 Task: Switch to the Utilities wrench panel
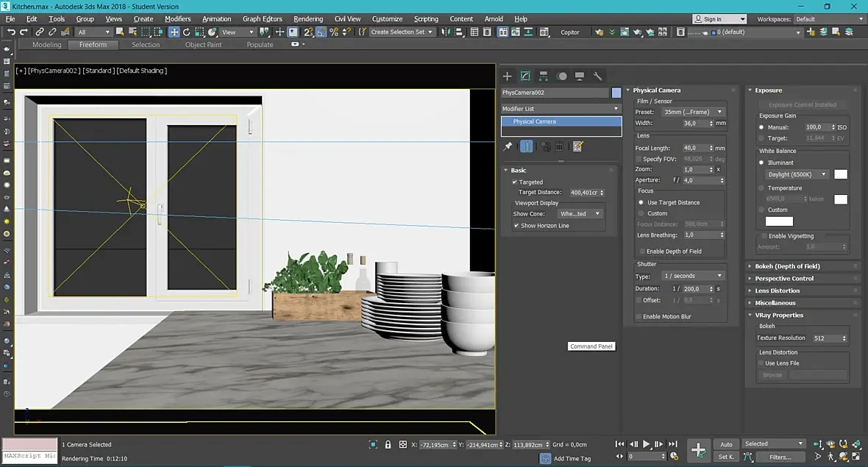598,76
